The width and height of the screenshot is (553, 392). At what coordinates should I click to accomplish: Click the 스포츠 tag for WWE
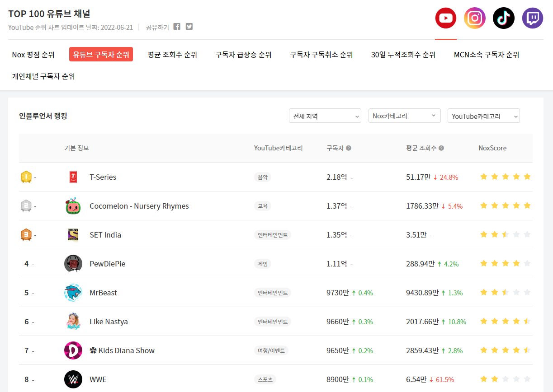[265, 379]
